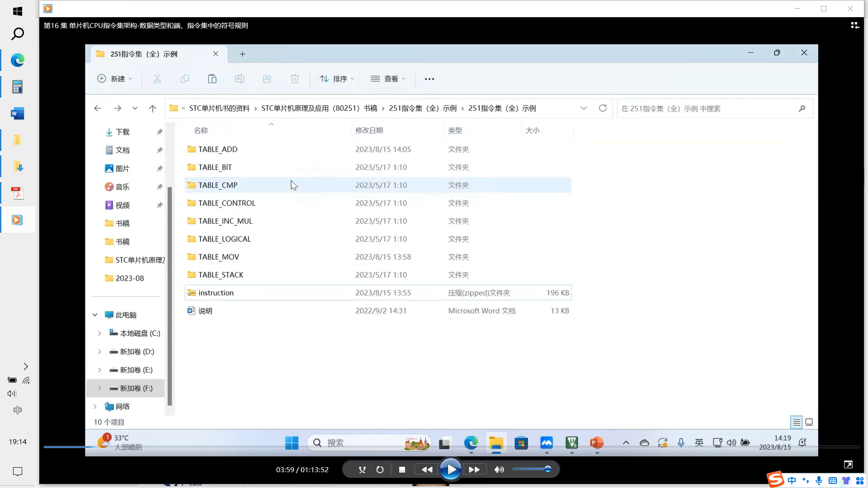
Task: Open Word from left sidebar
Action: (17, 113)
